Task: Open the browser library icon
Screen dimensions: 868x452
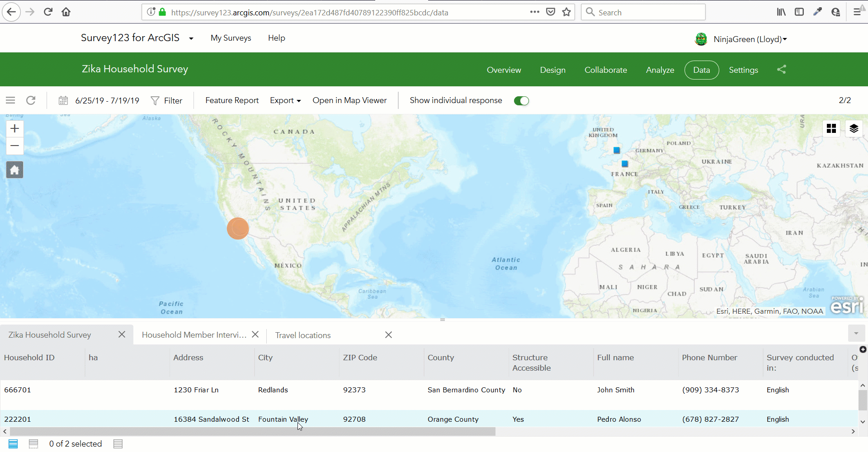Action: click(781, 12)
